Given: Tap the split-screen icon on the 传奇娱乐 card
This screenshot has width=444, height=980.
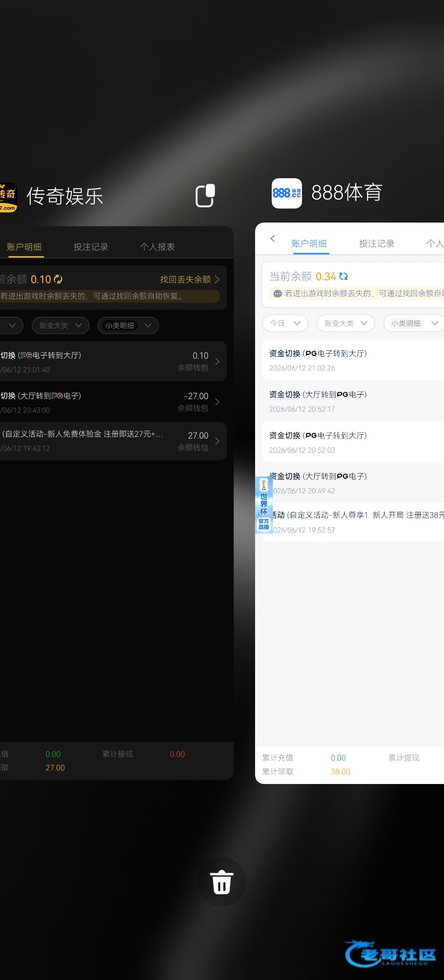Looking at the screenshot, I should (205, 196).
